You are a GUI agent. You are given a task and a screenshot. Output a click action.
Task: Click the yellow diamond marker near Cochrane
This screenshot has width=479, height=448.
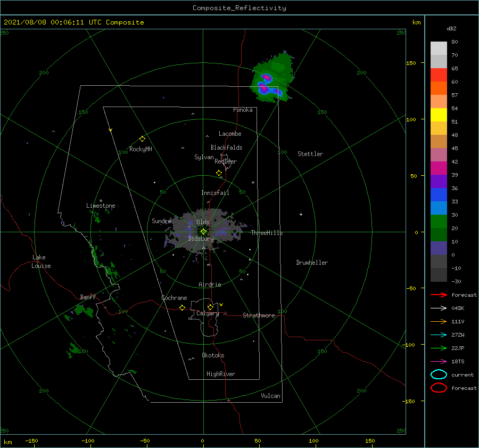pos(182,308)
